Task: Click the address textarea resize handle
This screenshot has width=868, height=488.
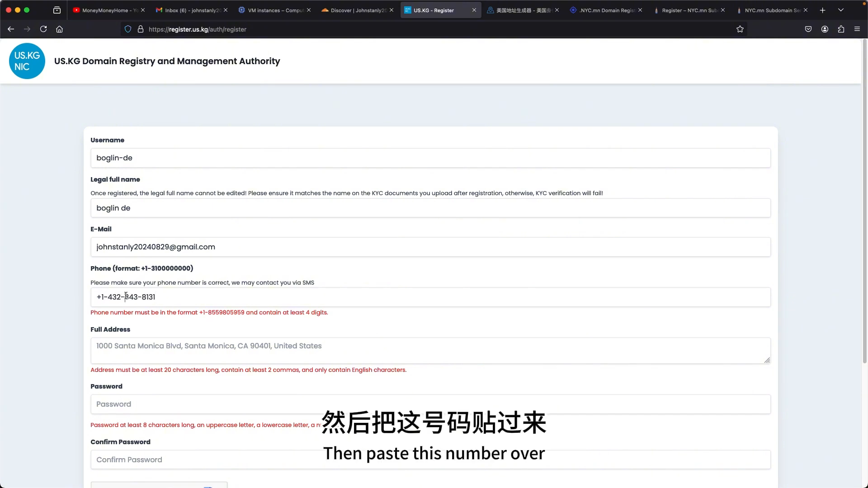Action: pos(767,360)
